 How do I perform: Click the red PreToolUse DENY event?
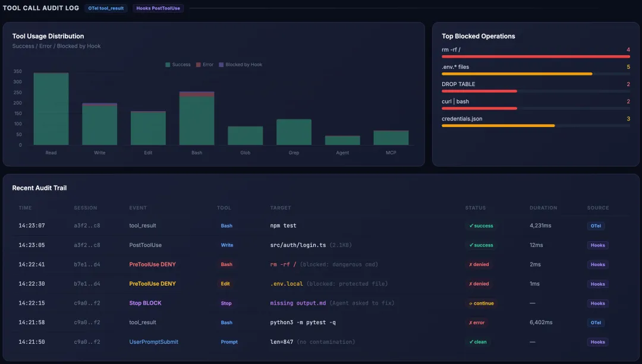point(152,264)
